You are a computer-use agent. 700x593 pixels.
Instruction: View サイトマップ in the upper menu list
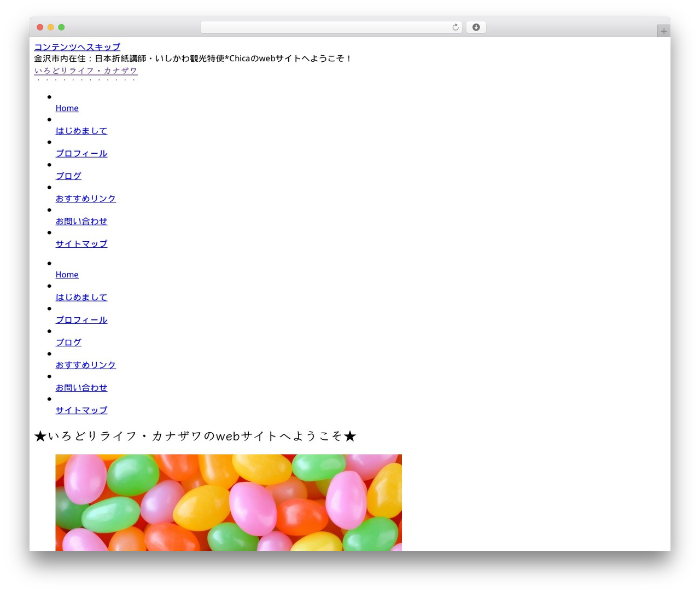[x=81, y=243]
